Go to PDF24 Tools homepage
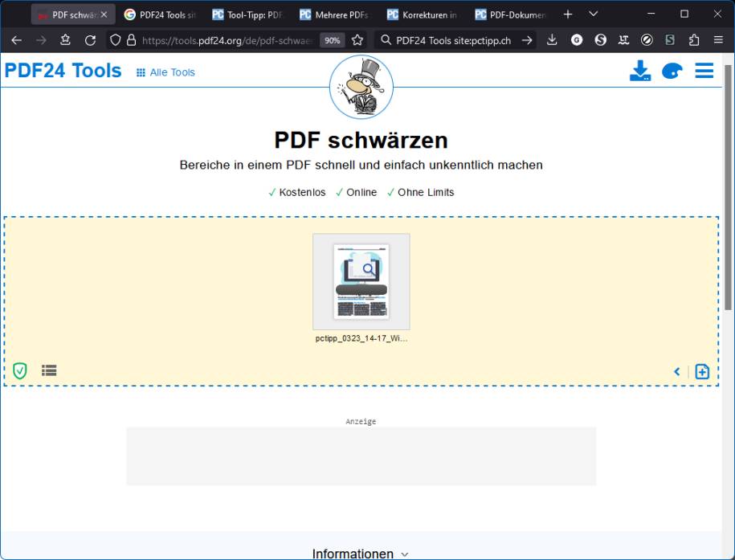Image resolution: width=735 pixels, height=560 pixels. [x=63, y=70]
